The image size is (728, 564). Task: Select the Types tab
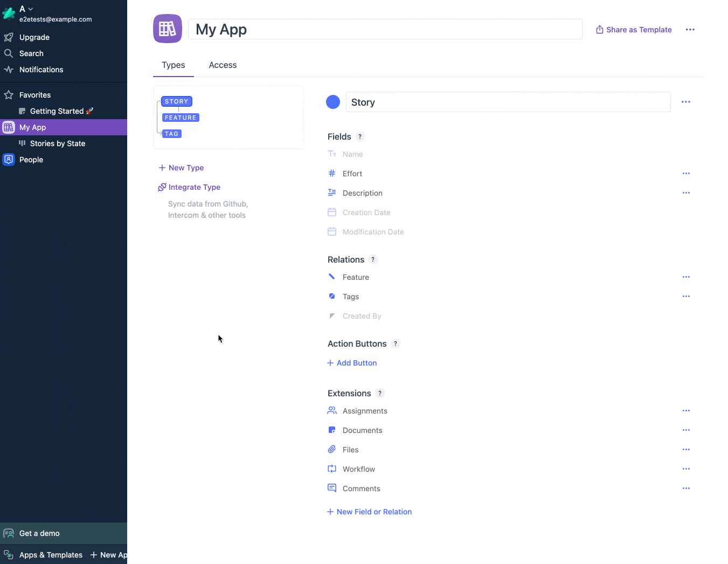click(x=173, y=65)
